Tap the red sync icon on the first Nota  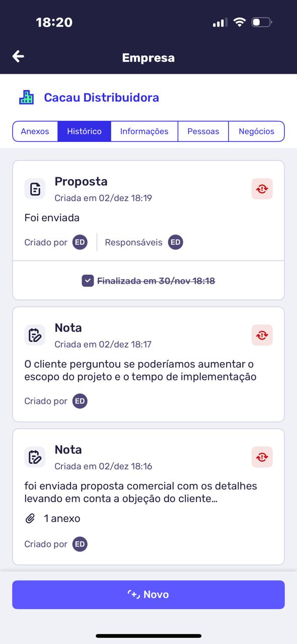coord(262,334)
